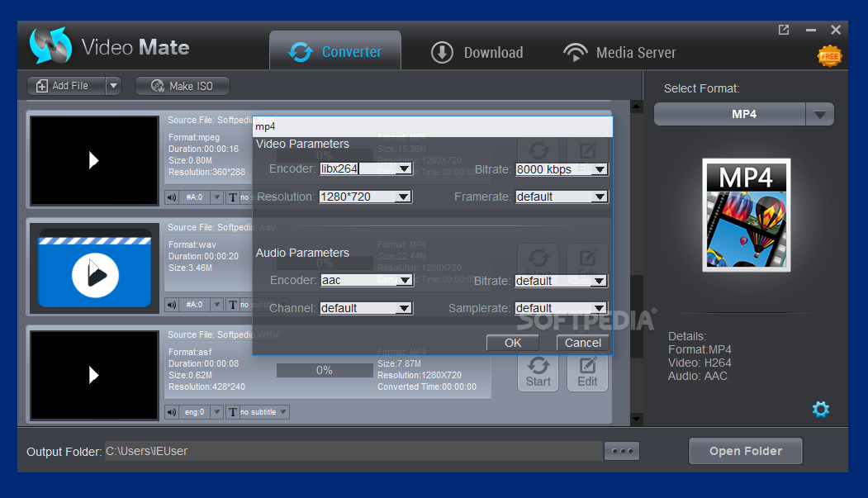
Task: Click the Make ISO button
Action: (183, 86)
